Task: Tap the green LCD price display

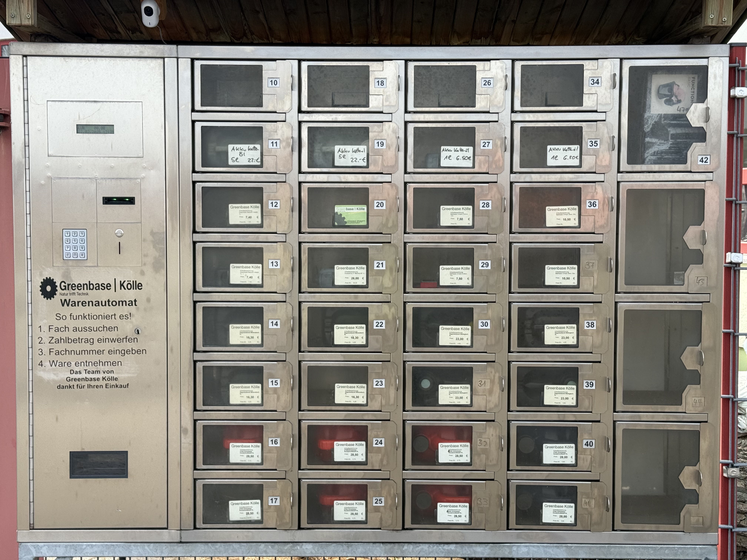Action: point(95,129)
